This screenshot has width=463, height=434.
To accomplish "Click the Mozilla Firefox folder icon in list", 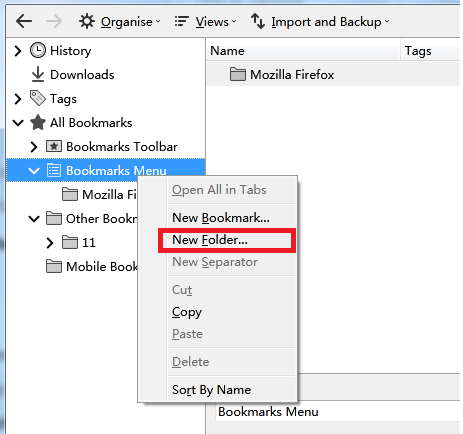I will (238, 74).
